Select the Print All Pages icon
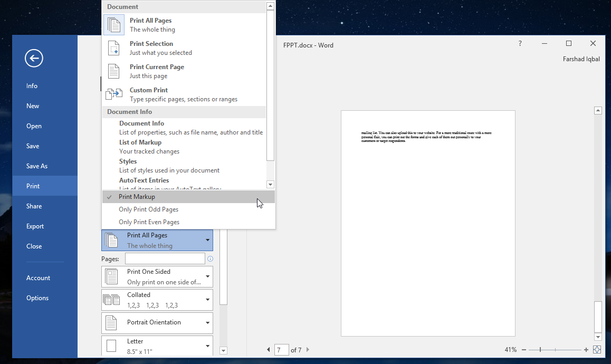Screen dimensions: 611x364 (x=114, y=25)
